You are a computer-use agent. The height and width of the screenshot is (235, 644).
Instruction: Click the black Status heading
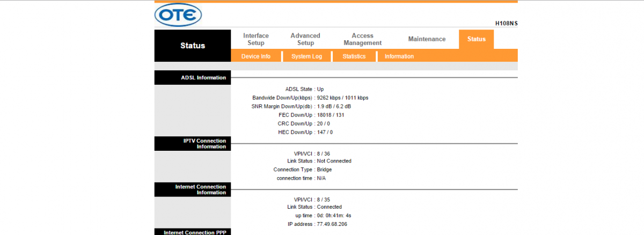point(193,46)
